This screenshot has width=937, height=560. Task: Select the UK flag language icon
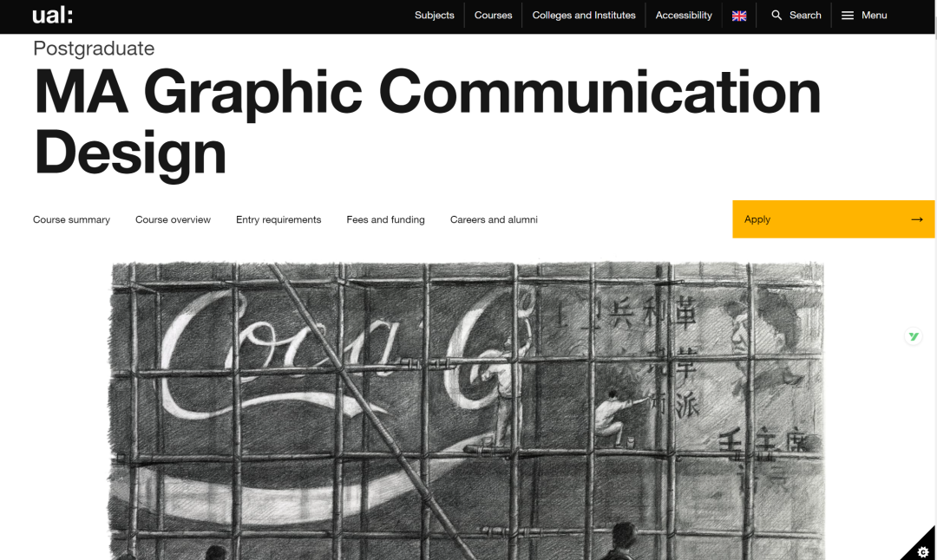point(739,16)
